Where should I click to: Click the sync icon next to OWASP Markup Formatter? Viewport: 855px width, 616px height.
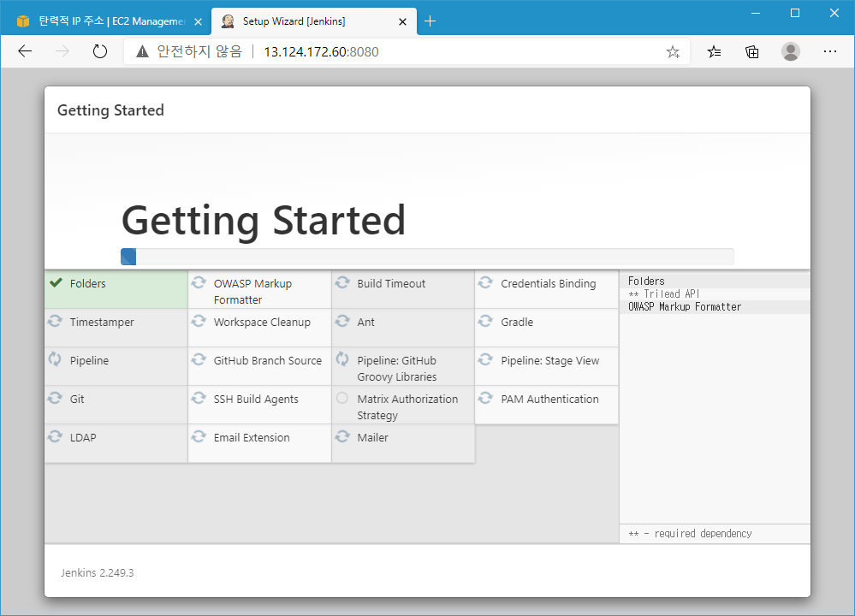tap(199, 282)
